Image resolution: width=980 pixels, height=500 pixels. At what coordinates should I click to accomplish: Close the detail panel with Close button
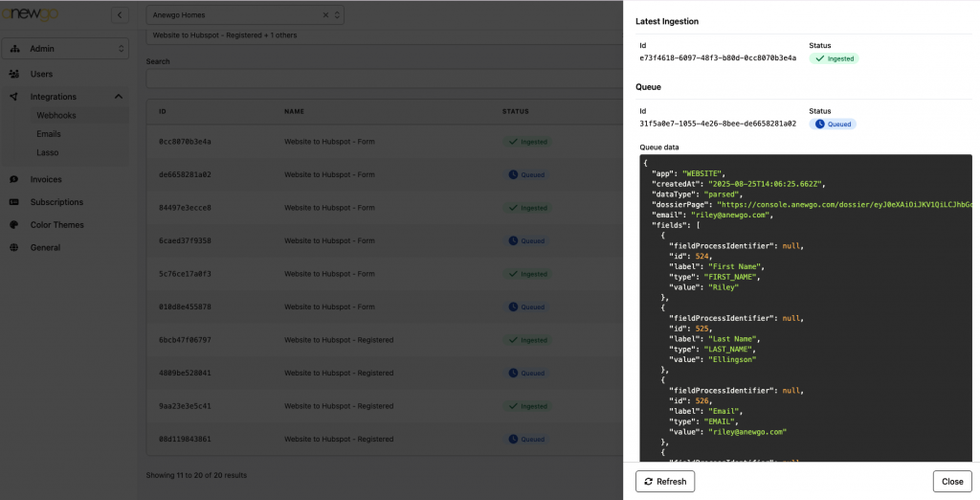[952, 481]
